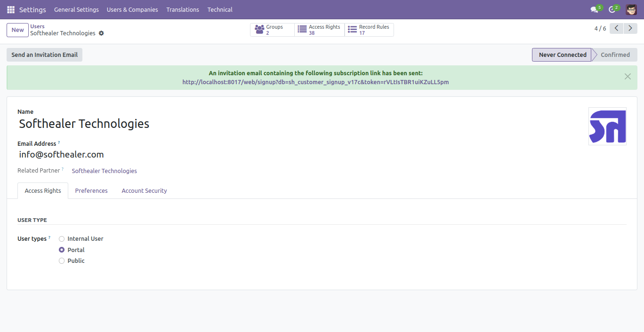
Task: Go to the next user record
Action: pyautogui.click(x=630, y=29)
